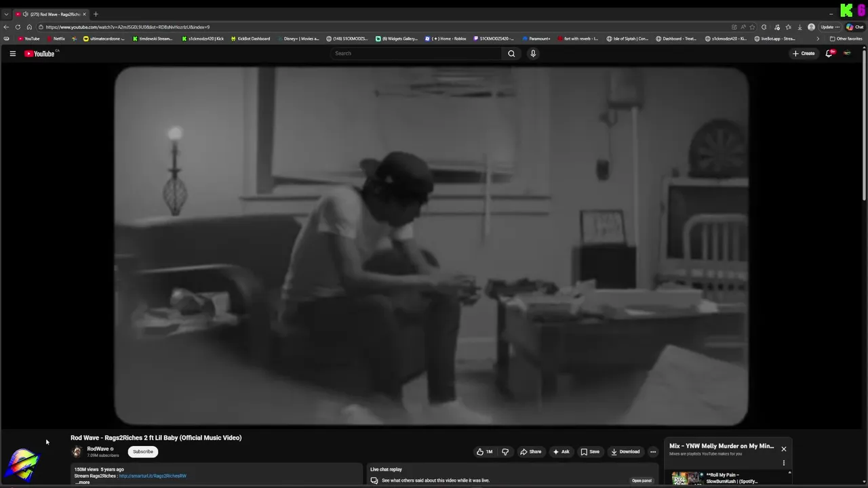Open the YouTube hamburger guide menu

(x=12, y=54)
